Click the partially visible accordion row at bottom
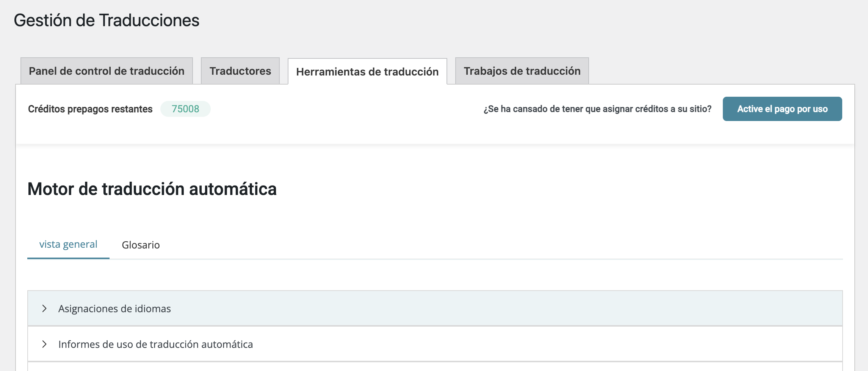The width and height of the screenshot is (868, 371). [435, 367]
